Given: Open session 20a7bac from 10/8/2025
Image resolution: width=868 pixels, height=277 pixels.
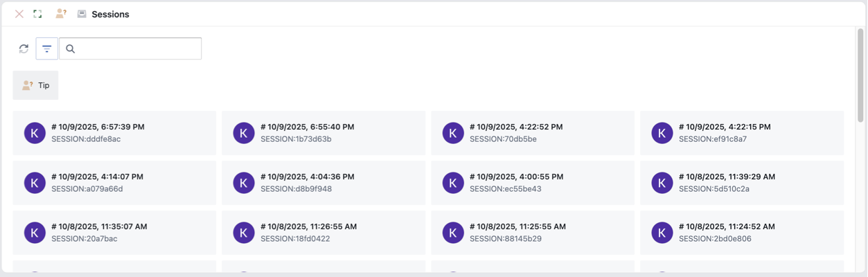Looking at the screenshot, I should tap(114, 233).
